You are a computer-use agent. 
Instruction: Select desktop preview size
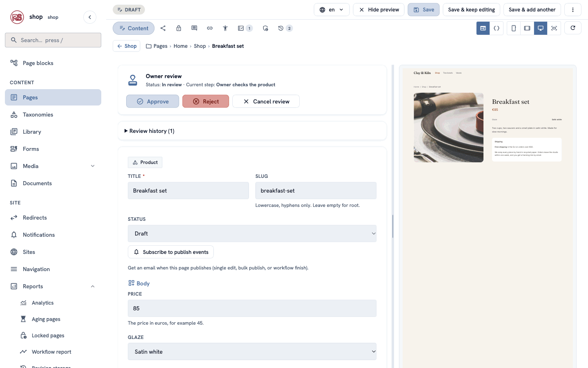click(541, 28)
